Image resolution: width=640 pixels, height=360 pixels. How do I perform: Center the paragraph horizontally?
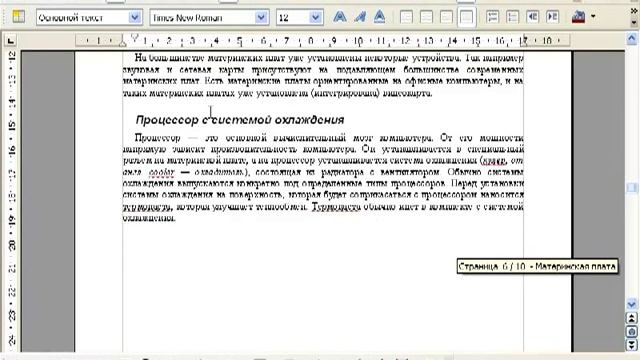tap(426, 17)
